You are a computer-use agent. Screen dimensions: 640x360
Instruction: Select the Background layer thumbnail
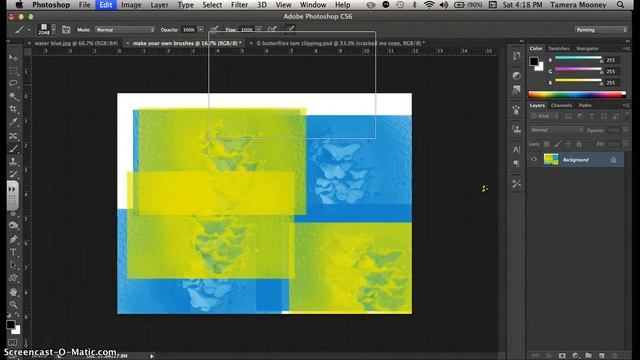pos(551,160)
